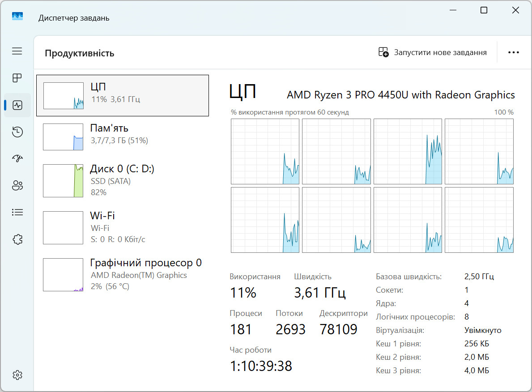Screen dimensions: 532x392
Task: Close the Диспетчер завдань window
Action: coord(515,10)
